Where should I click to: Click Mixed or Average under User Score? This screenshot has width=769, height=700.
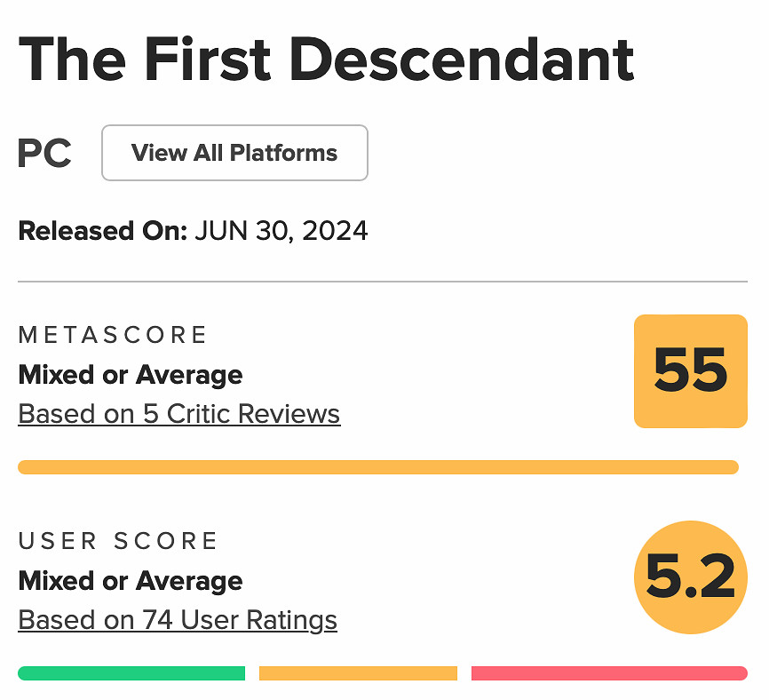[131, 581]
